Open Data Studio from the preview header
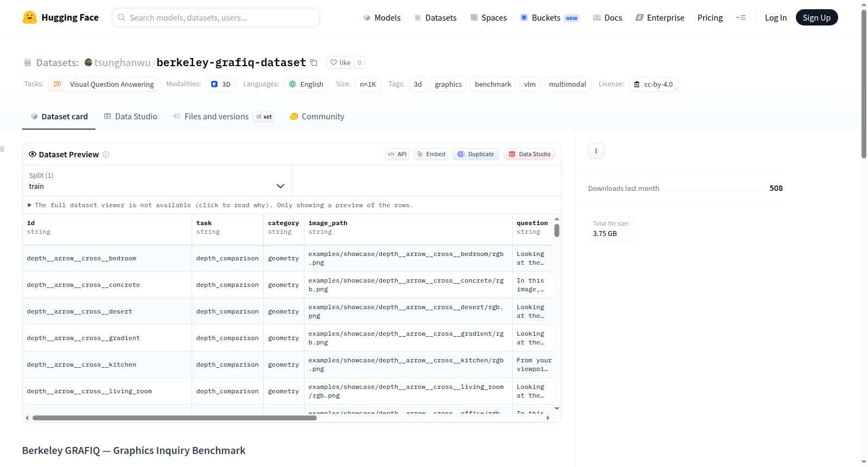868x467 pixels. [529, 154]
